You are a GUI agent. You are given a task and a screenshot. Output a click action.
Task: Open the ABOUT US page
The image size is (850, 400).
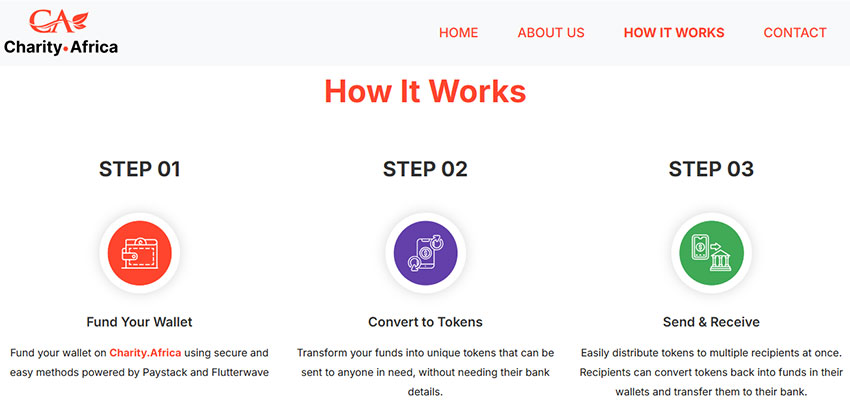pyautogui.click(x=551, y=33)
